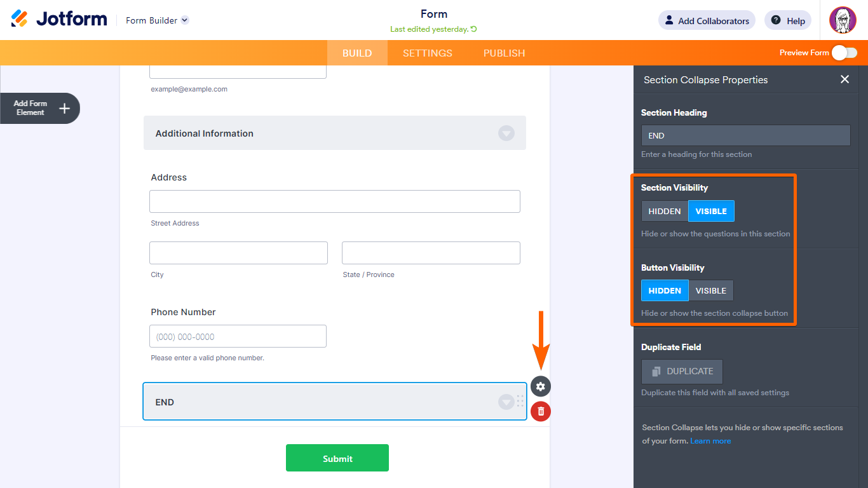Click the Section Heading input field

coord(745,135)
